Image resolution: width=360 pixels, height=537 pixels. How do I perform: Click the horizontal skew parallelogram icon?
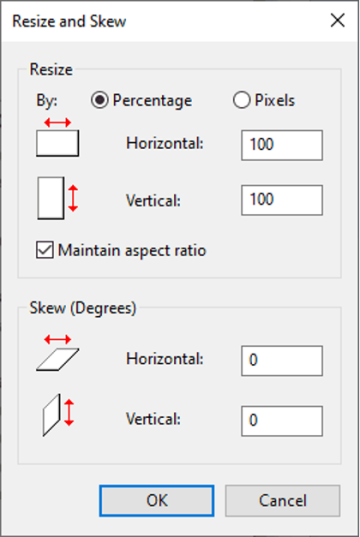(58, 360)
